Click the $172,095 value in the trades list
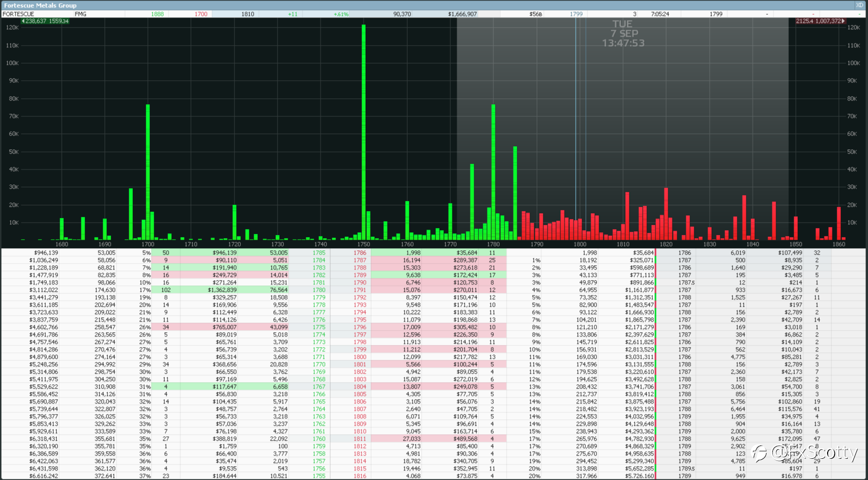 (790, 439)
